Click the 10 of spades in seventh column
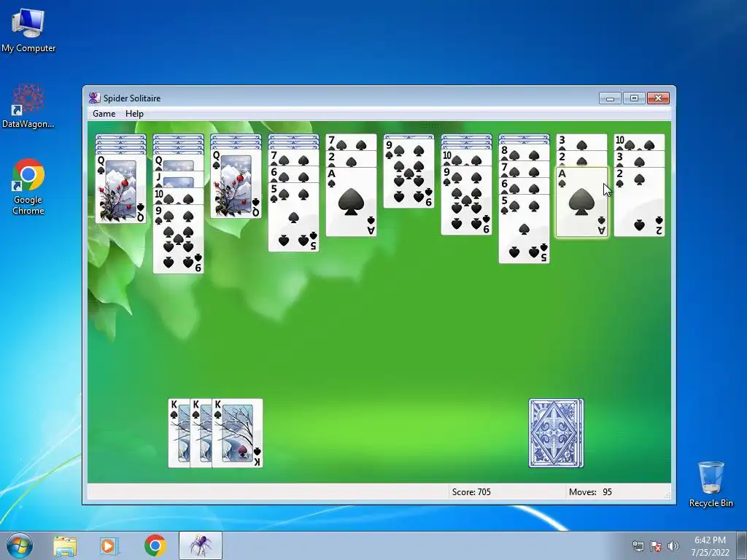 pyautogui.click(x=466, y=157)
